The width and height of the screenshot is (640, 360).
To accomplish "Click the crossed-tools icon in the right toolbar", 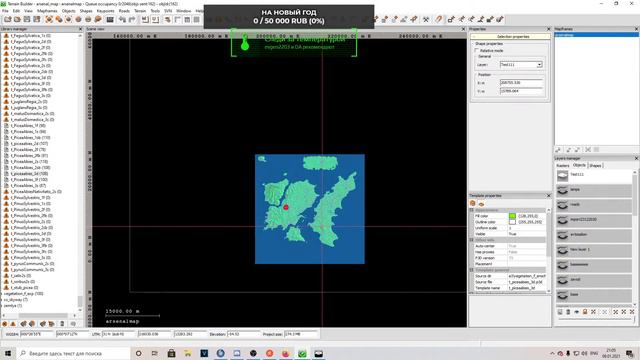I will 426,19.
